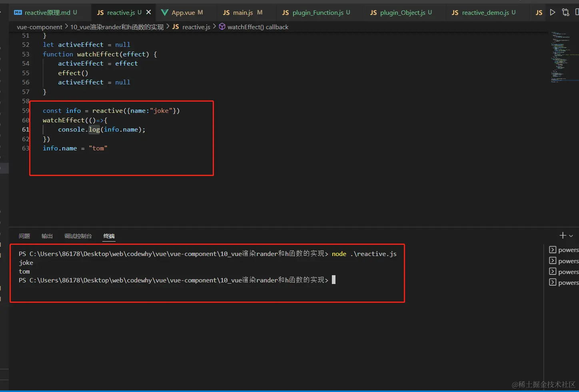Open the watchEffect() callback breadcrumb symbol
579x392 pixels.
point(254,27)
